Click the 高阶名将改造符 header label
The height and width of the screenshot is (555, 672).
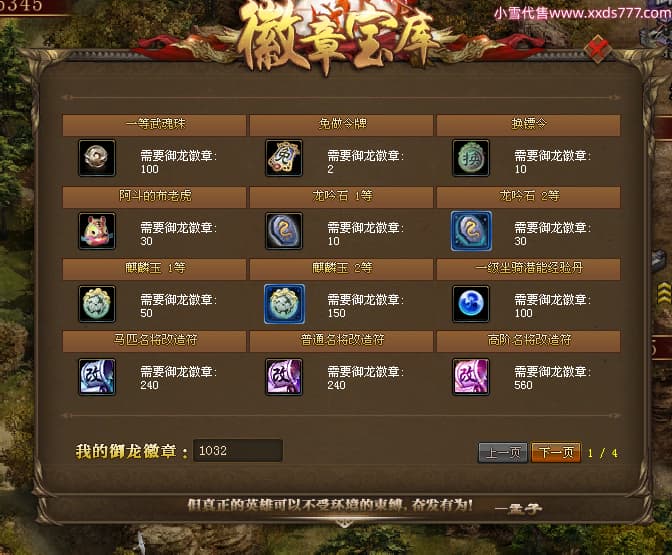click(529, 340)
